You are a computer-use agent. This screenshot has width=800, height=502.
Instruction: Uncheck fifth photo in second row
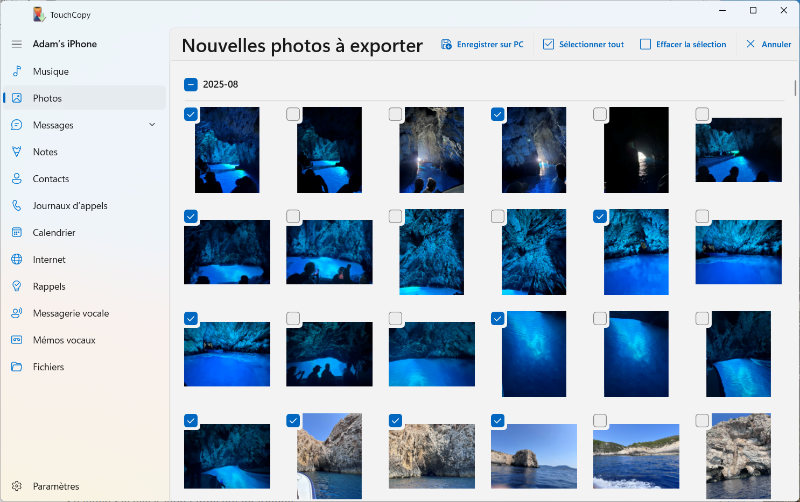click(600, 216)
